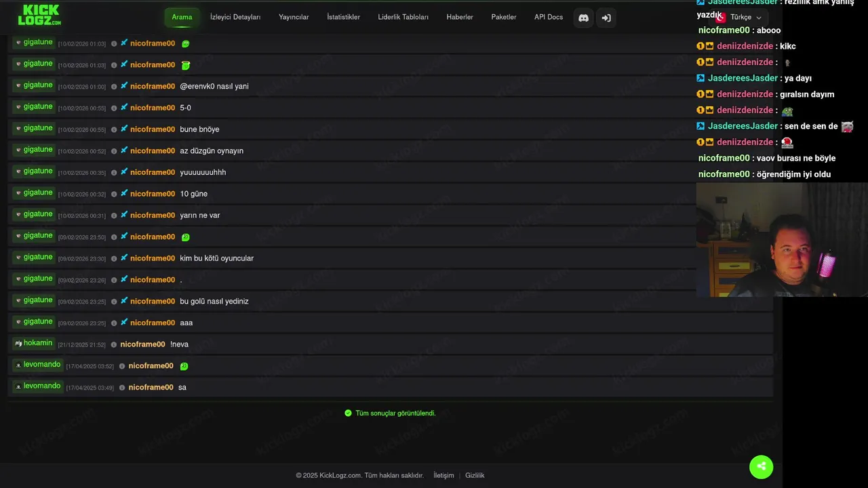Click overlay chat line 'vaov burası ne böyle'

tap(767, 158)
